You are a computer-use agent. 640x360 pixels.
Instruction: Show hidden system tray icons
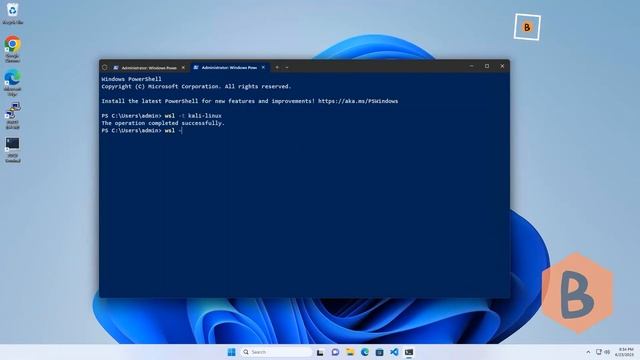[588, 352]
